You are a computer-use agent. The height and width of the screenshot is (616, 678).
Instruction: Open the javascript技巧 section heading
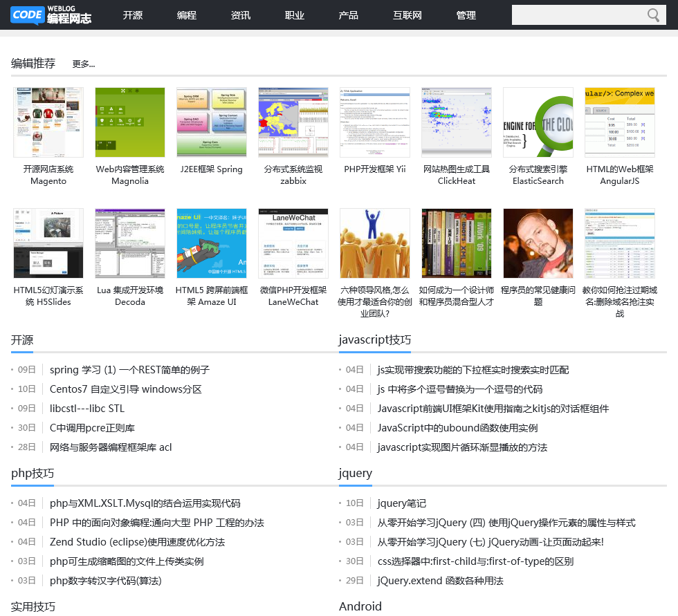click(375, 340)
